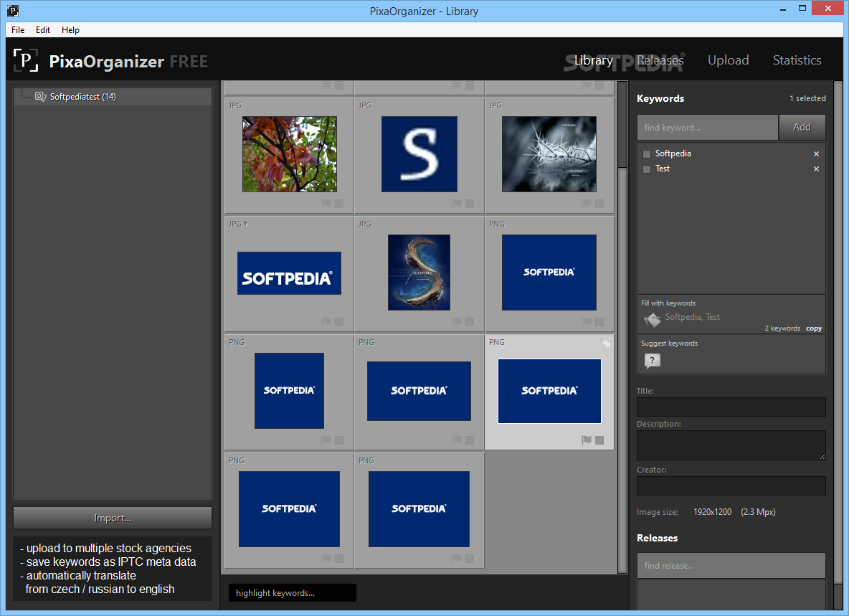
Task: Click the square marker on autumn leaves thumbnail
Action: point(339,204)
